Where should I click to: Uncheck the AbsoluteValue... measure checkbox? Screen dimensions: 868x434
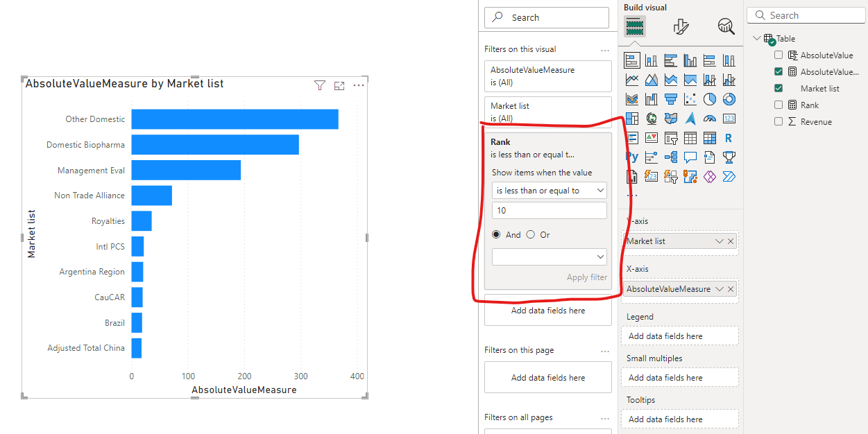778,71
